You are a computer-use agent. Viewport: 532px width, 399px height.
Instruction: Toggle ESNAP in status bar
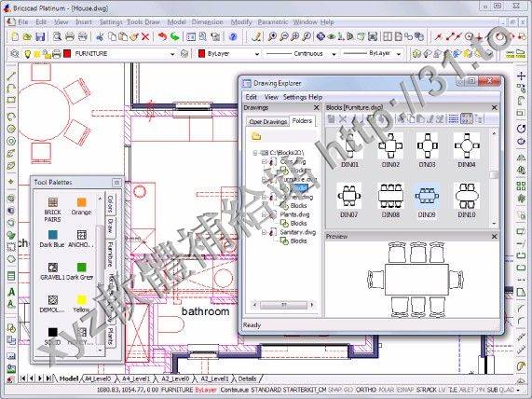point(404,390)
